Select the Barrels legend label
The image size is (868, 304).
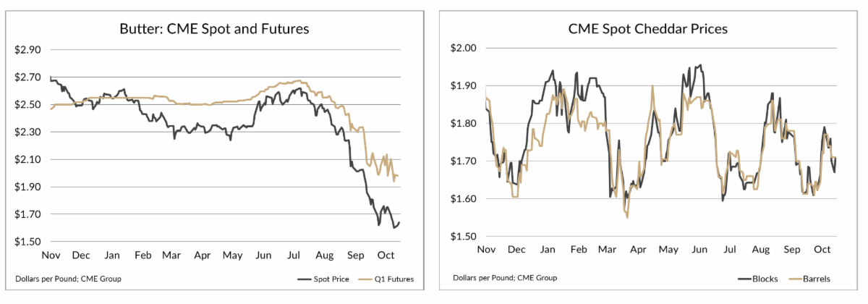pyautogui.click(x=818, y=278)
